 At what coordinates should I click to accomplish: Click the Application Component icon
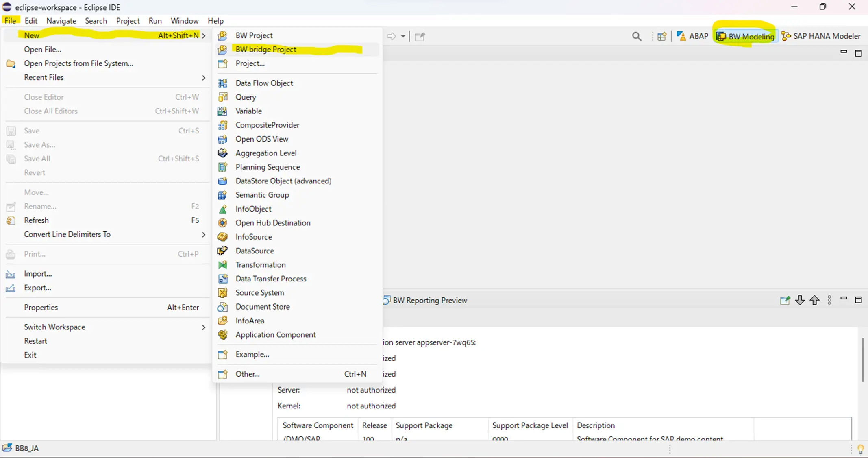[x=222, y=335]
